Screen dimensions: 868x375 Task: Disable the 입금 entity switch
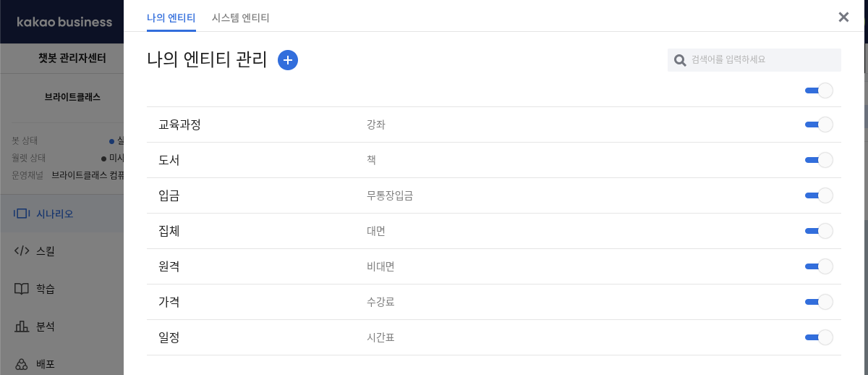pos(819,195)
